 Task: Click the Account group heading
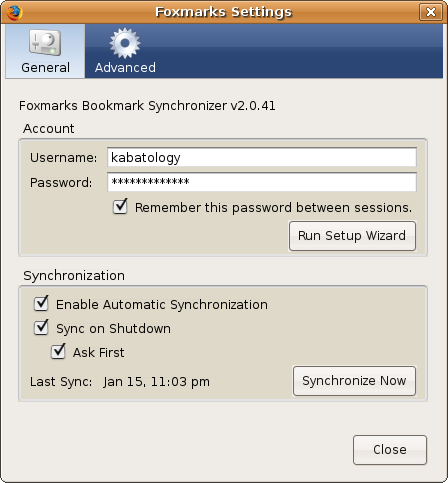click(x=49, y=129)
